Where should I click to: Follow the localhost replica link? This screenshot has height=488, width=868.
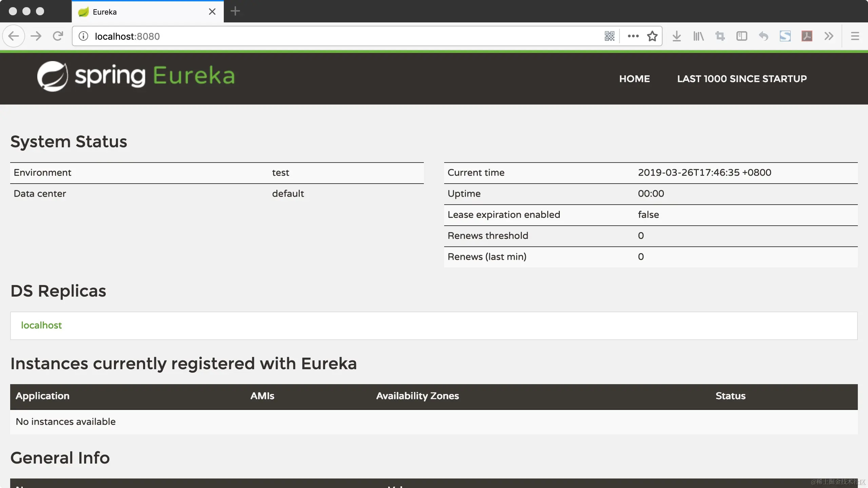coord(41,325)
